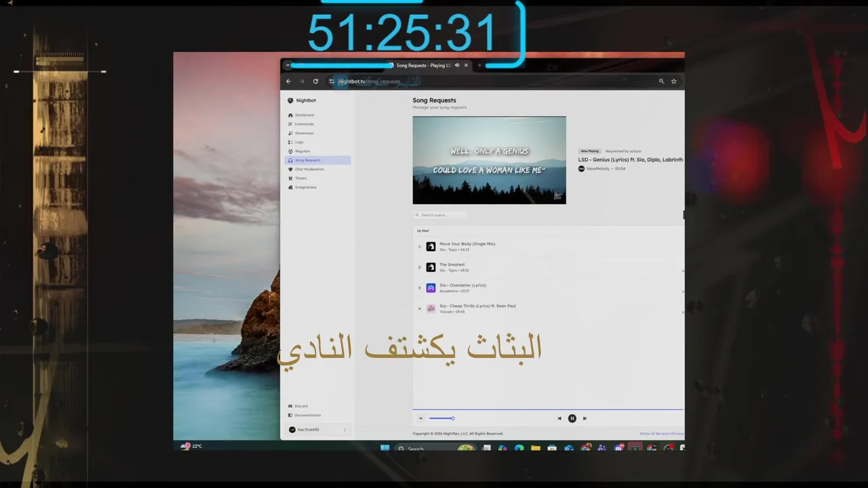Click the Genius lyrics video player
Image resolution: width=868 pixels, height=488 pixels.
coord(489,160)
